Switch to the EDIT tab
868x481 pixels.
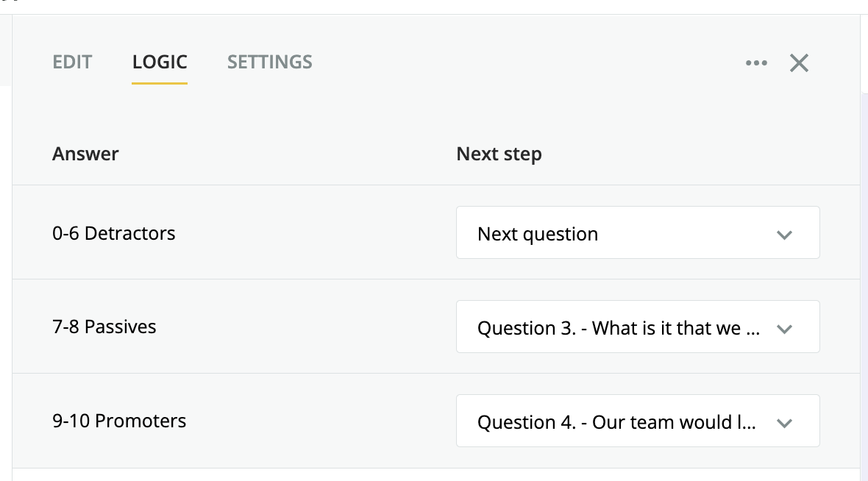[72, 62]
